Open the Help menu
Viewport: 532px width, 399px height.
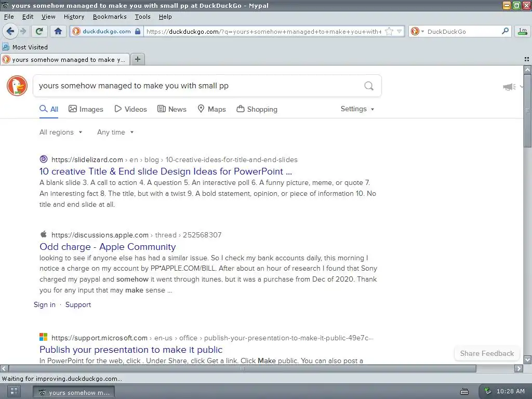(165, 17)
